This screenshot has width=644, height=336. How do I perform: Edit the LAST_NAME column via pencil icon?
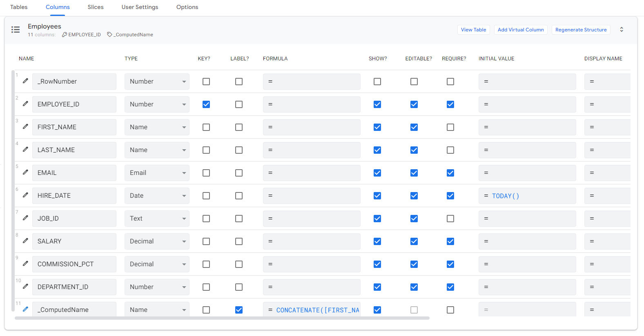tap(25, 149)
